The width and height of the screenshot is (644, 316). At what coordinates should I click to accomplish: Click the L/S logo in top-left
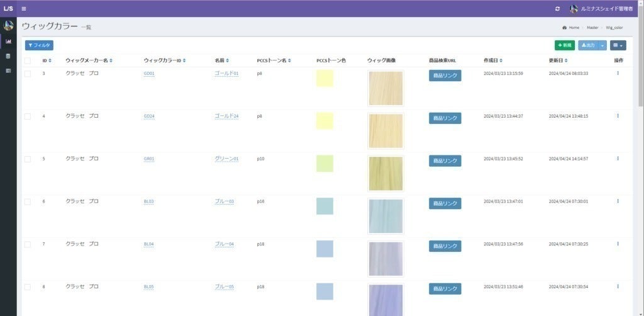click(x=8, y=8)
